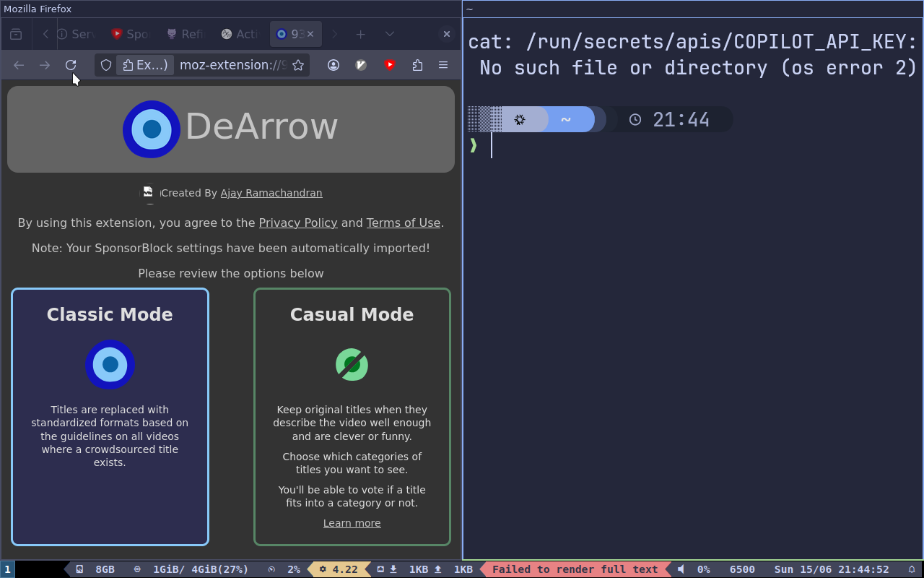Open the Extensions puzzle-piece menu
Viewport: 924px width, 578px height.
pyautogui.click(x=417, y=65)
